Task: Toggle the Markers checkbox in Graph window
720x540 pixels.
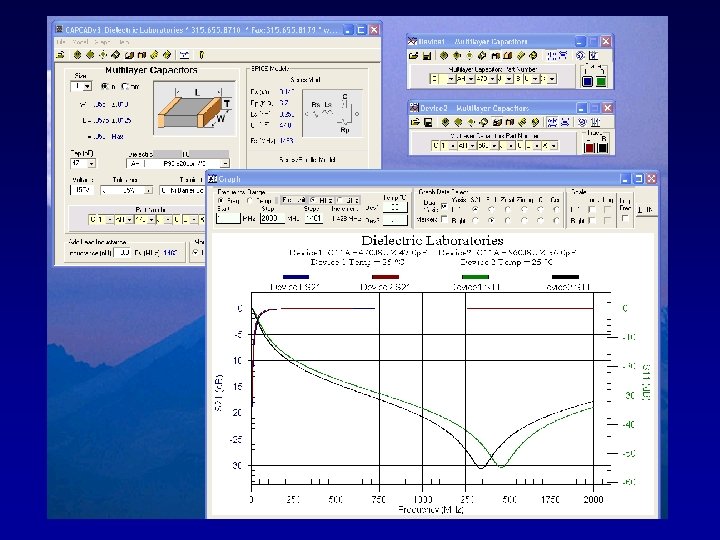Action: click(x=446, y=220)
